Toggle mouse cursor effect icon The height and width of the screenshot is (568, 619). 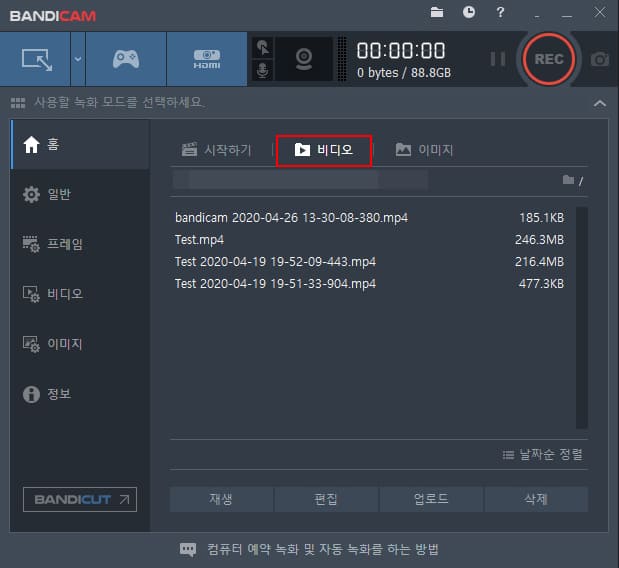(x=263, y=48)
